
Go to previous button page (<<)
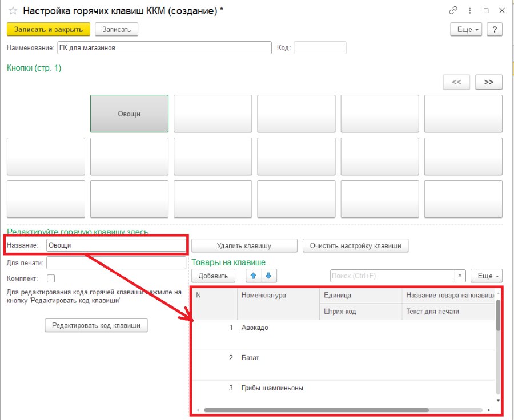(456, 82)
